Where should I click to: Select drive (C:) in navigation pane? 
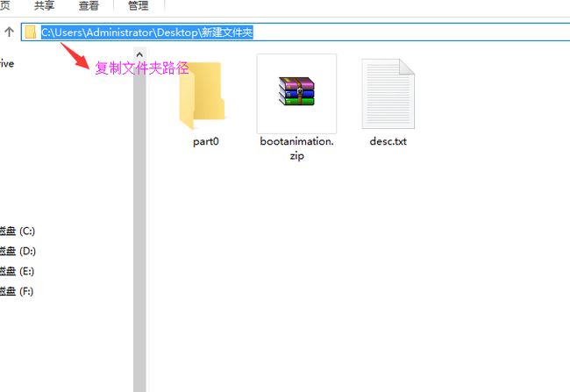click(18, 232)
